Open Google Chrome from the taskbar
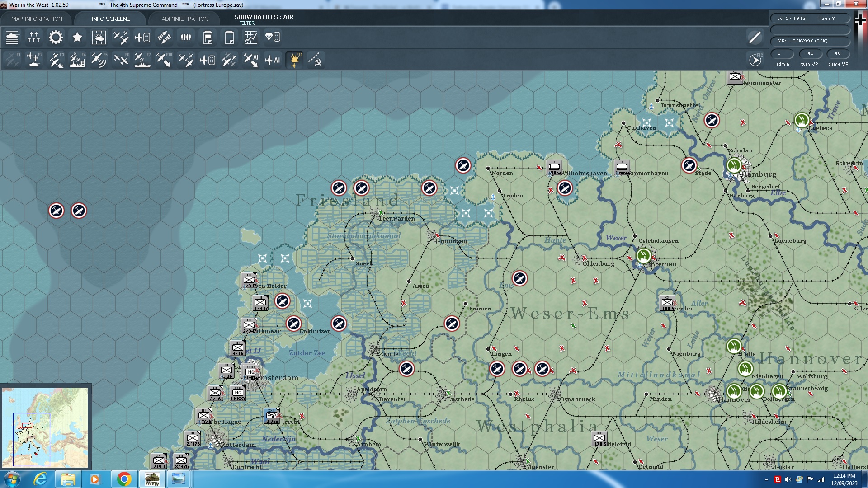This screenshot has width=868, height=488. [x=124, y=479]
